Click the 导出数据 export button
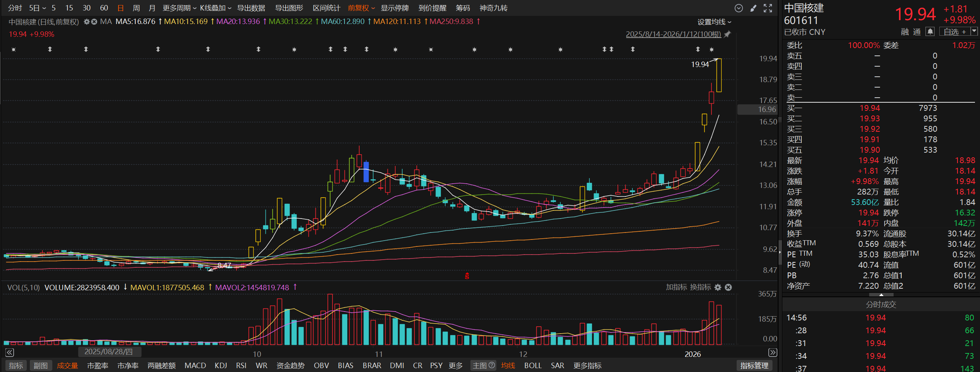Screen dimensions: 980x372 pyautogui.click(x=251, y=8)
